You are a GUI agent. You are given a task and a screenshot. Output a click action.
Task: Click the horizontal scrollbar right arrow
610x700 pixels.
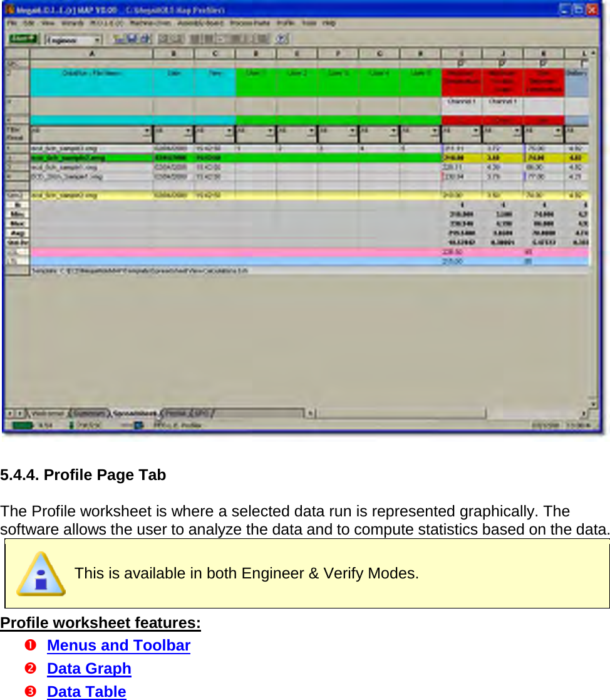tap(583, 414)
